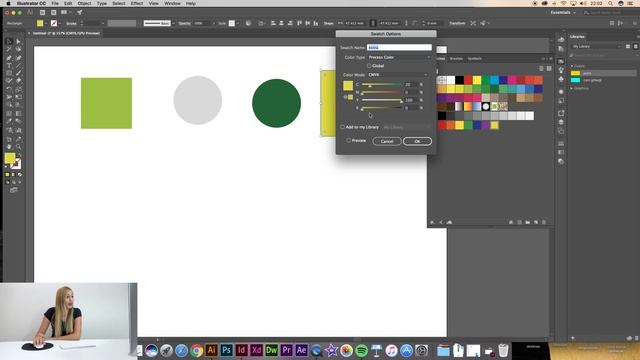Screen dimensions: 640x360
Task: Open the Object menu
Action: tap(84, 3)
